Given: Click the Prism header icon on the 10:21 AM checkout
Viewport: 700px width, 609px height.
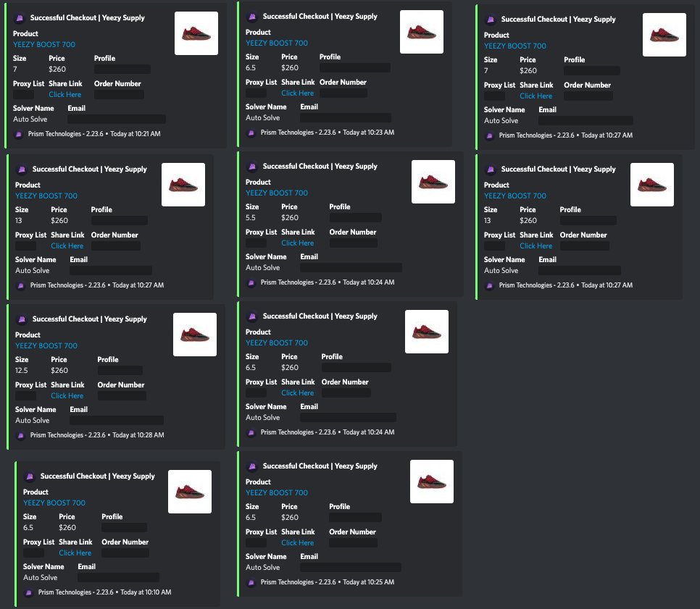Looking at the screenshot, I should pos(20,18).
